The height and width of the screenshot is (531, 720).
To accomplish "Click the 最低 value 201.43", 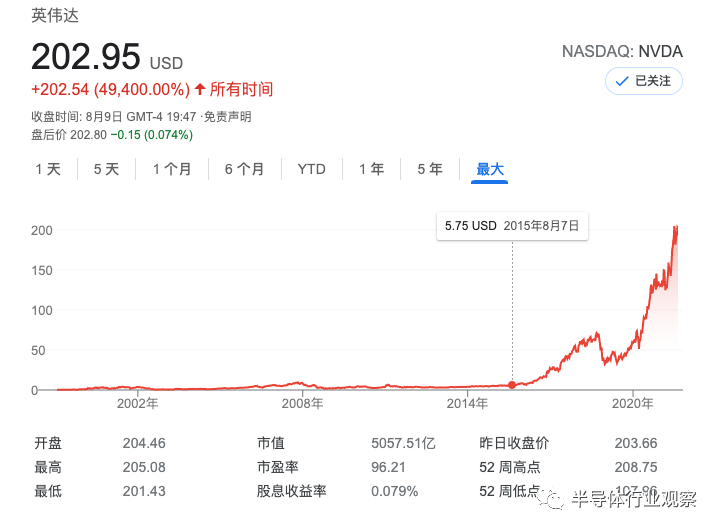I will (x=144, y=491).
